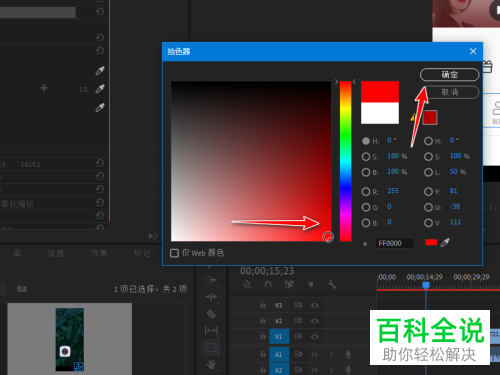Click in the red saturation color field
The height and width of the screenshot is (375, 500).
251,161
